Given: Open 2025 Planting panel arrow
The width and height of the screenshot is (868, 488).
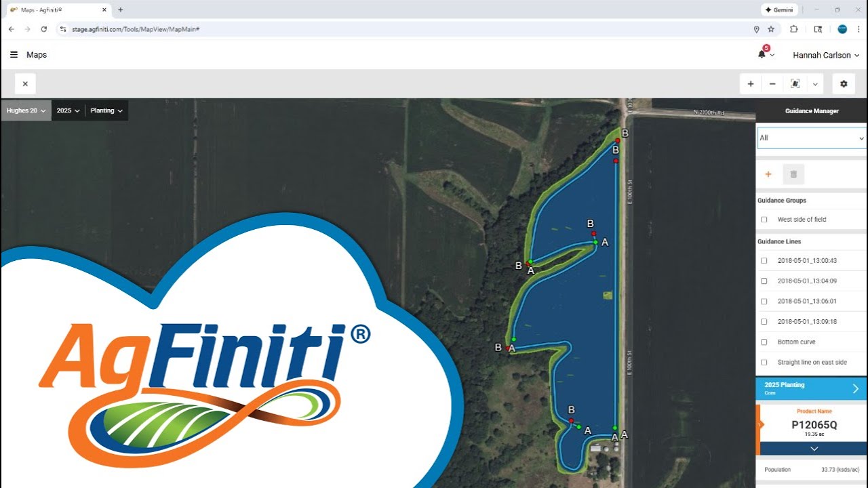Looking at the screenshot, I should pos(855,388).
